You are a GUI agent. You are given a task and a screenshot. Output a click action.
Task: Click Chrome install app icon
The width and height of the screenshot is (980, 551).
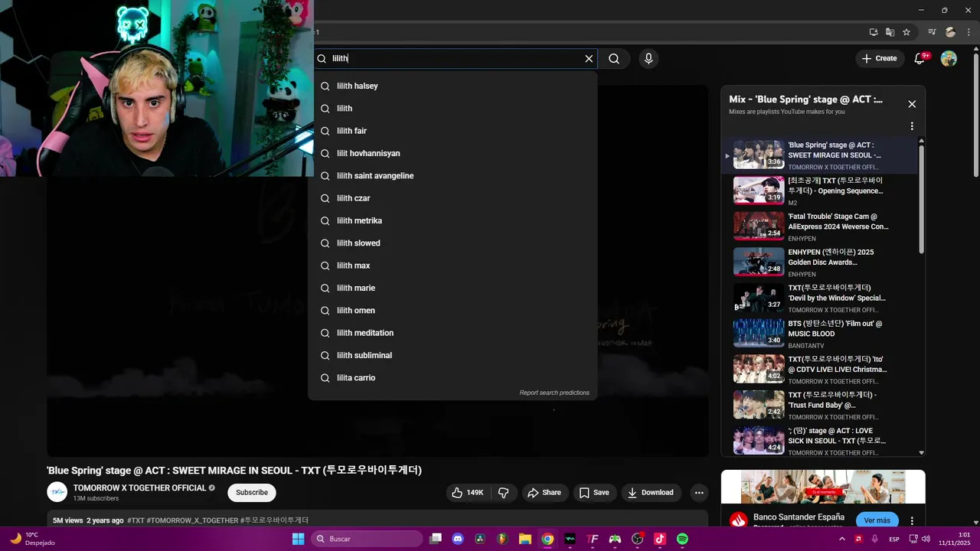coord(874,32)
